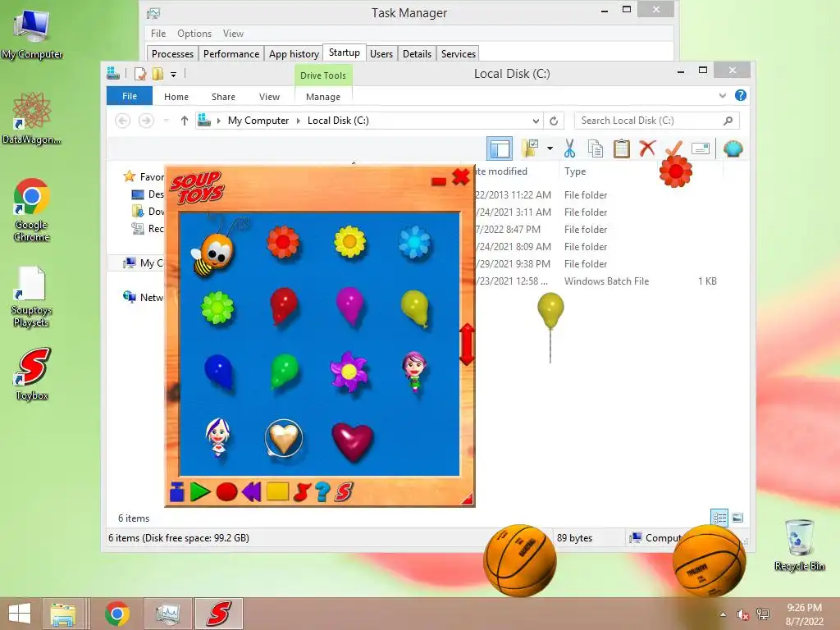
Task: Click the green play triangle
Action: click(x=200, y=492)
